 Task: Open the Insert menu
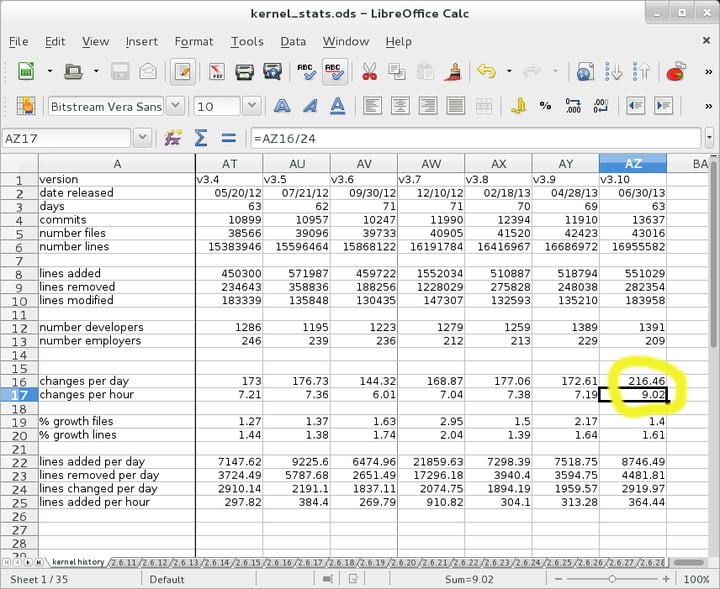point(141,41)
